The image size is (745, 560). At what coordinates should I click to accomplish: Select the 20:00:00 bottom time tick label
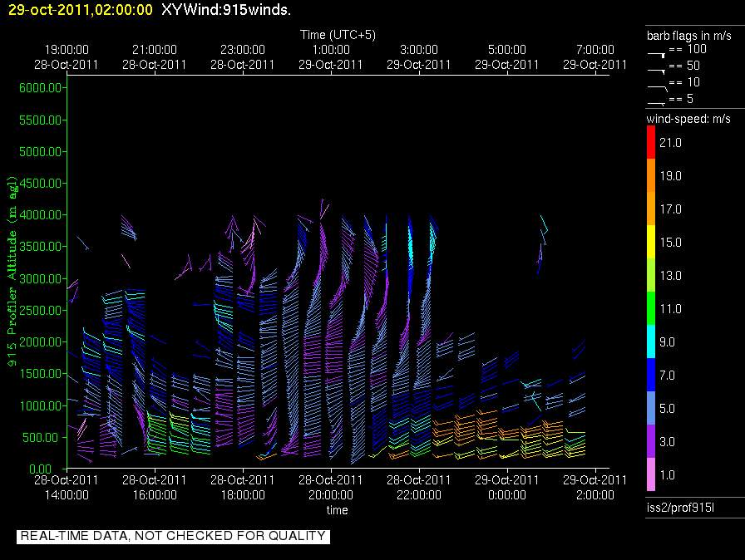331,494
